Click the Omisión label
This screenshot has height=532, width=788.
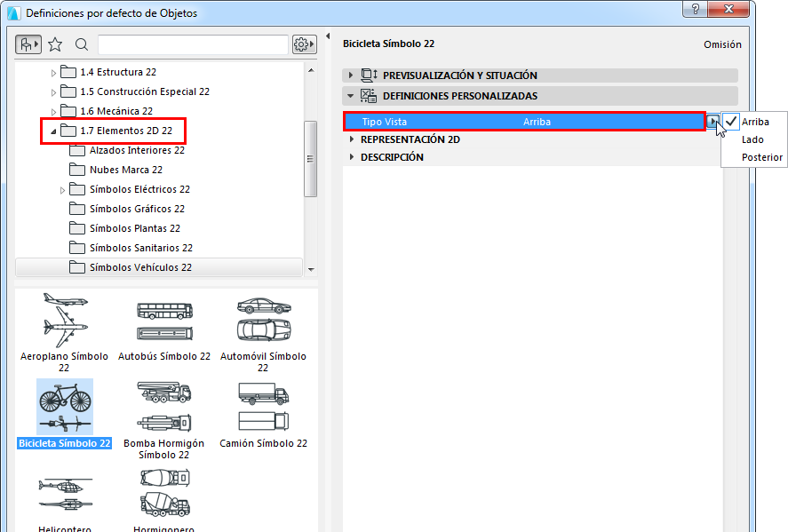tap(722, 44)
